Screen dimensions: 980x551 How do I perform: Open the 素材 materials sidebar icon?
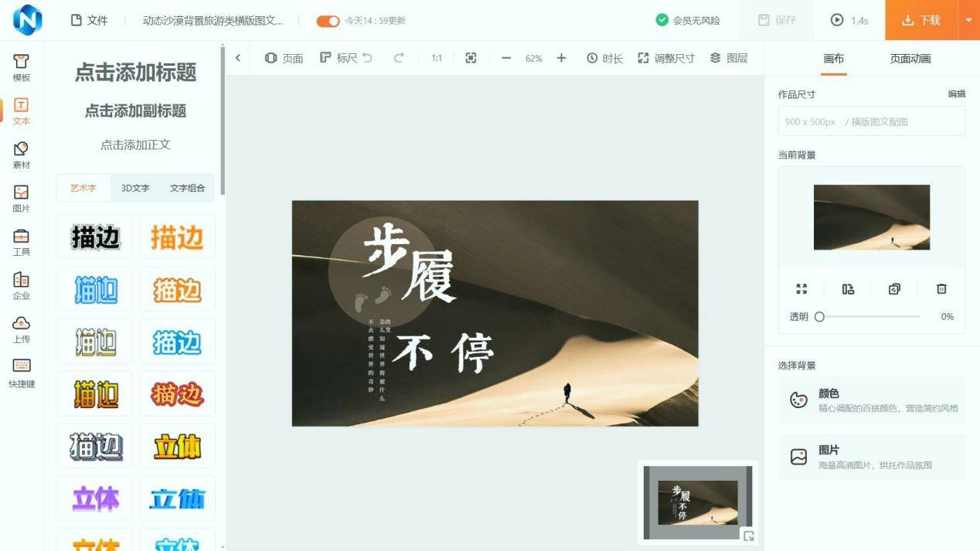coord(21,154)
